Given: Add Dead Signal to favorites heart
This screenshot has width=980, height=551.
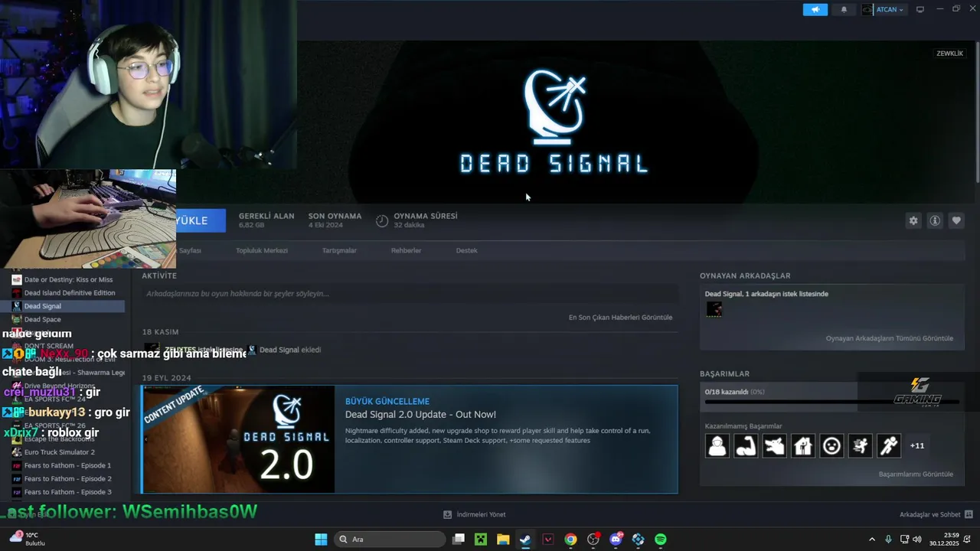Looking at the screenshot, I should pyautogui.click(x=956, y=220).
